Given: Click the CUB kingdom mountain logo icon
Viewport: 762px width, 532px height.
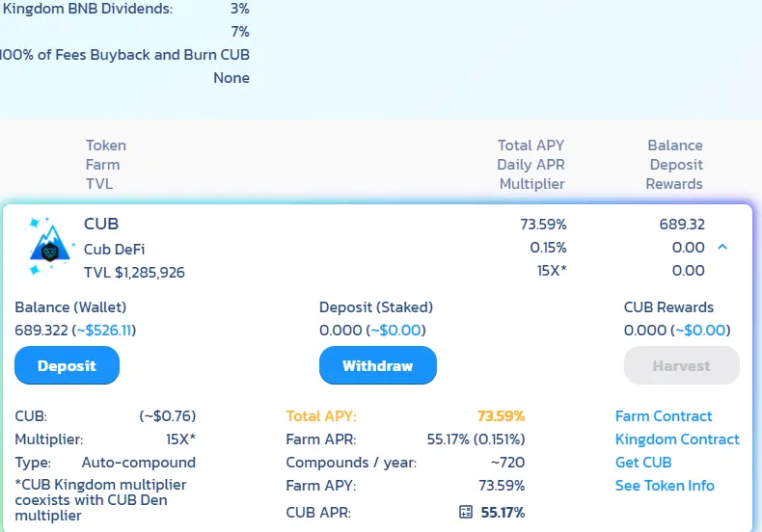Looking at the screenshot, I should (50, 246).
